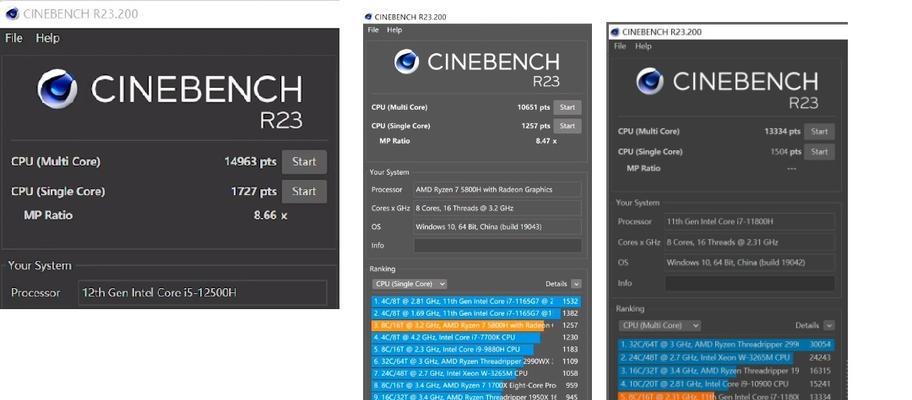This screenshot has width=912, height=400.
Task: Click the OS field showing build 19042
Action: [x=750, y=262]
